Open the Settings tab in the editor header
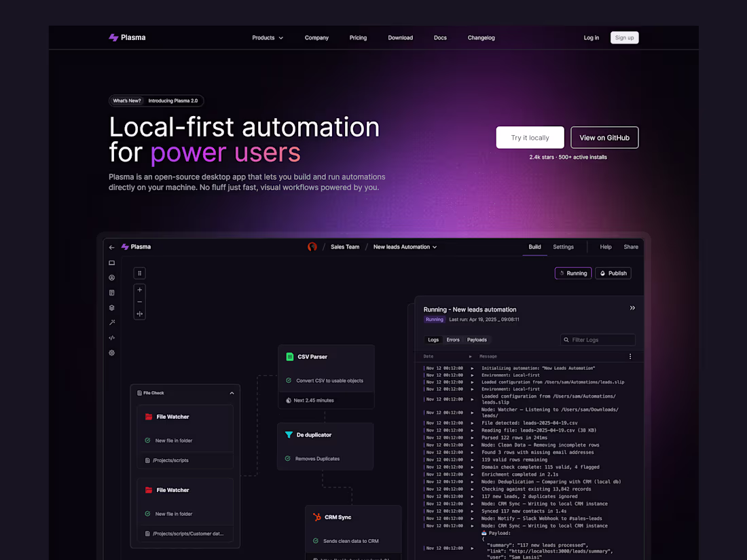Image resolution: width=747 pixels, height=560 pixels. click(x=563, y=247)
